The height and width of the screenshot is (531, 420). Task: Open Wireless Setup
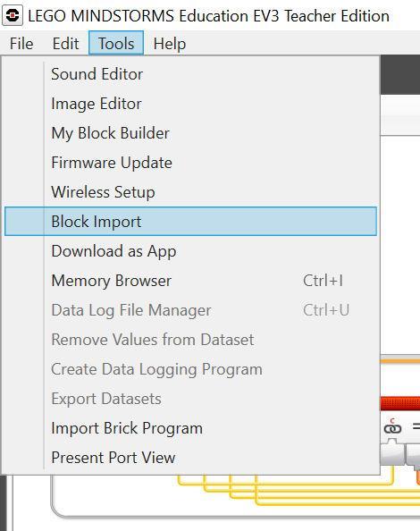(x=190, y=192)
